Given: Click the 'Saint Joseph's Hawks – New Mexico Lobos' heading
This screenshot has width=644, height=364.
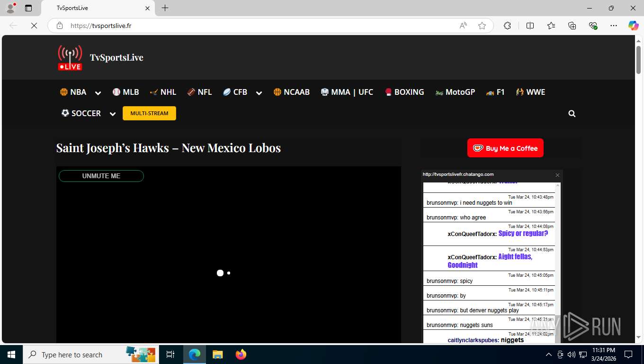Looking at the screenshot, I should [x=169, y=148].
